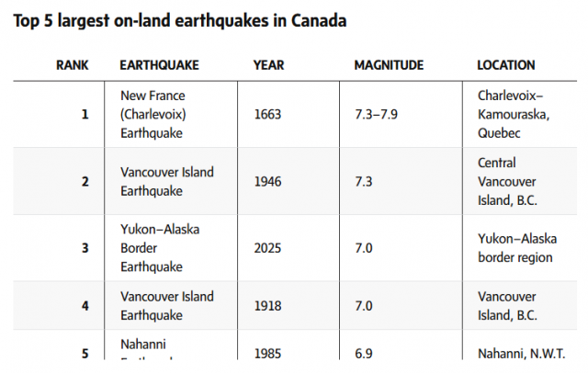Screen dimensions: 588x373
Task: Click the Charlevoix–Kamouraska, Quebec location cell
Action: tap(511, 114)
